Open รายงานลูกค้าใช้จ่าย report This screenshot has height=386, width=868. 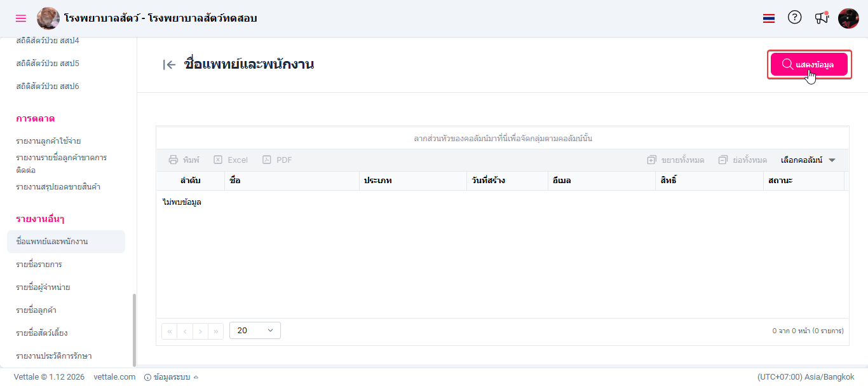coord(48,141)
